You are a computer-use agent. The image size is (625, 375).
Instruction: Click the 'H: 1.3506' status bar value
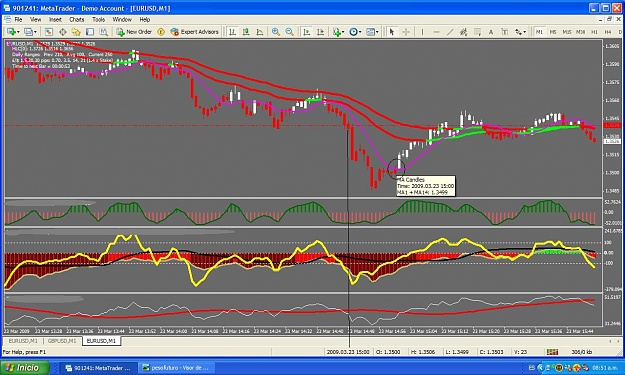coord(423,352)
